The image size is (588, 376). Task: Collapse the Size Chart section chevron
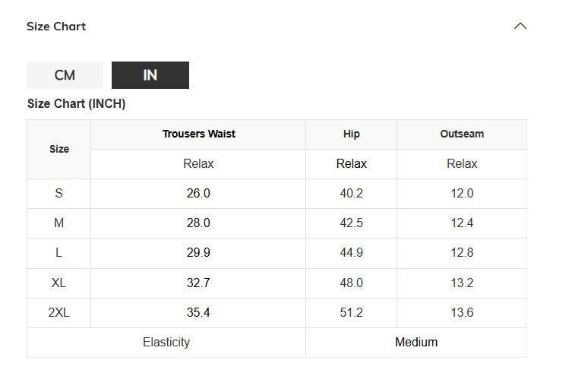click(x=520, y=26)
